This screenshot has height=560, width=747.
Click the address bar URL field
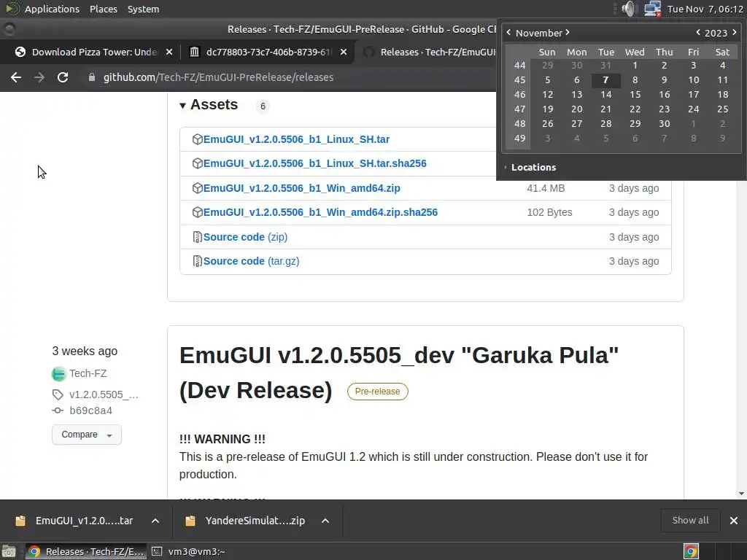[x=218, y=77]
